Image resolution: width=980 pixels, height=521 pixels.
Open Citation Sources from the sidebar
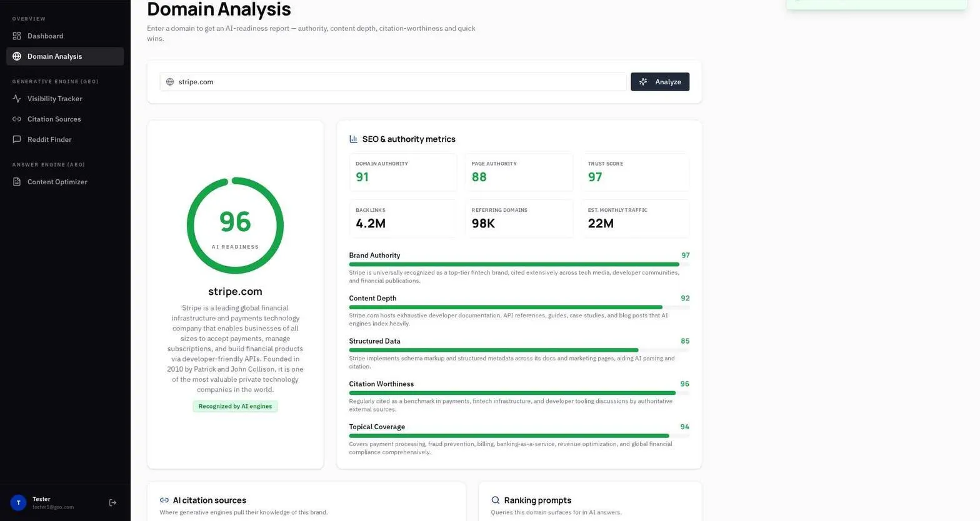(65, 119)
